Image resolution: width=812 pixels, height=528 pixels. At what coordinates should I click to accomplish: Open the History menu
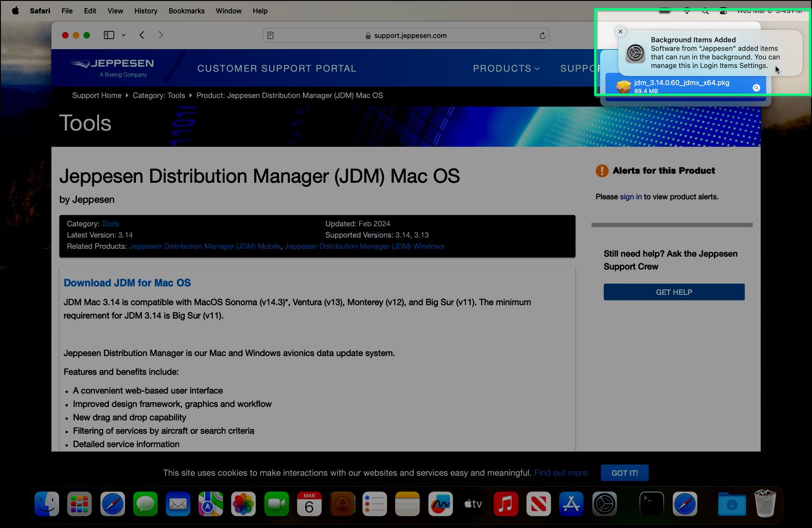click(145, 10)
